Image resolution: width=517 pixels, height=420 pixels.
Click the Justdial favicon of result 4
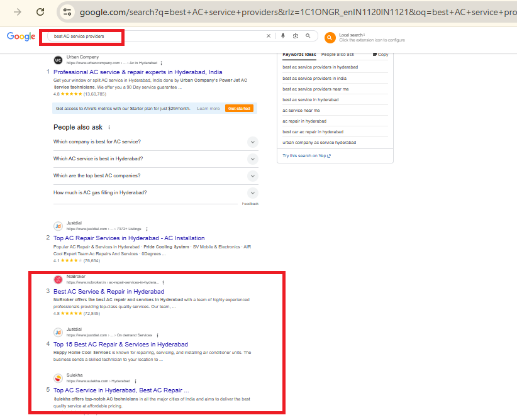[x=58, y=333]
